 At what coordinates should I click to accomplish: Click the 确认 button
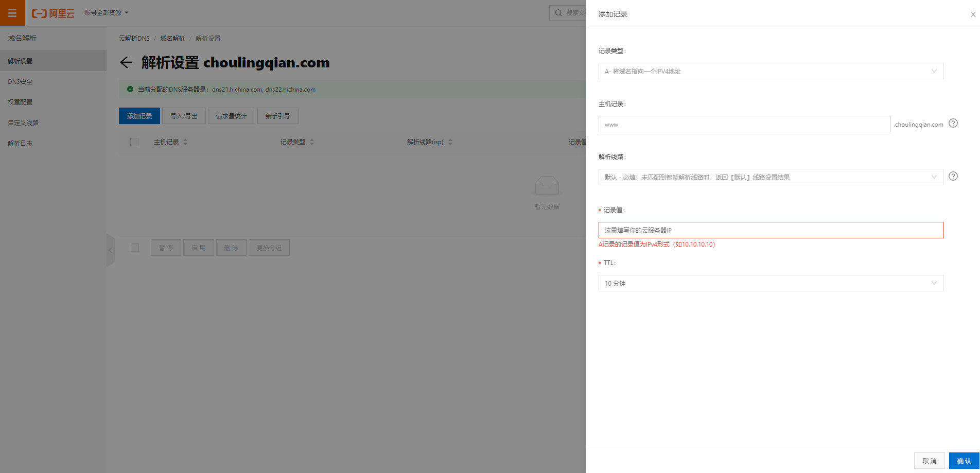tap(964, 461)
